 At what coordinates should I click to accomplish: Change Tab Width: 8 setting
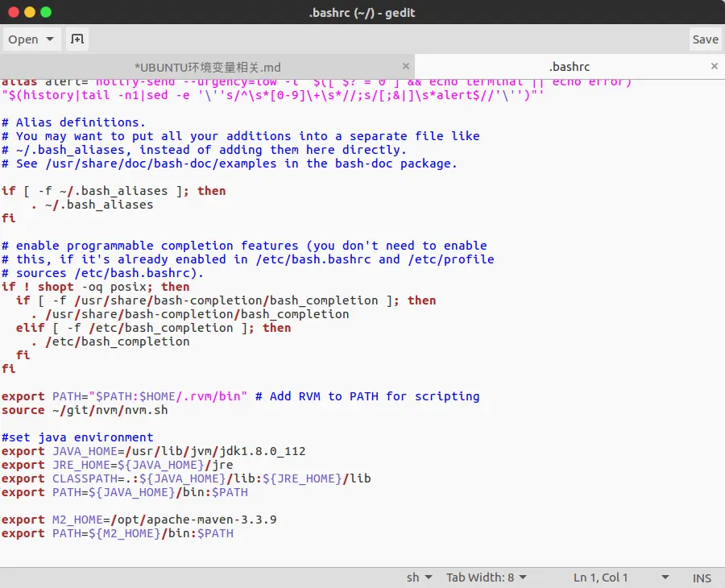click(487, 578)
